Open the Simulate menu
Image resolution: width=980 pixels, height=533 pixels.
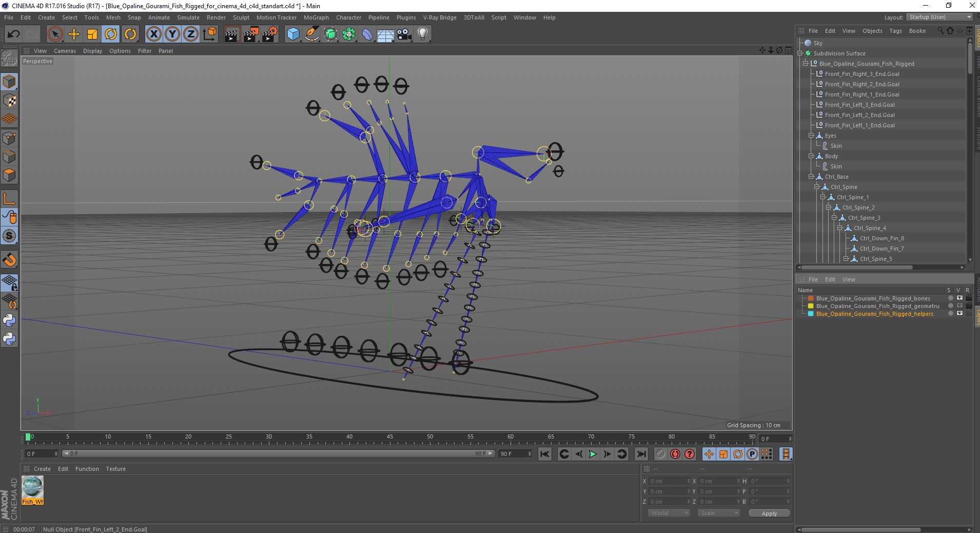[188, 17]
